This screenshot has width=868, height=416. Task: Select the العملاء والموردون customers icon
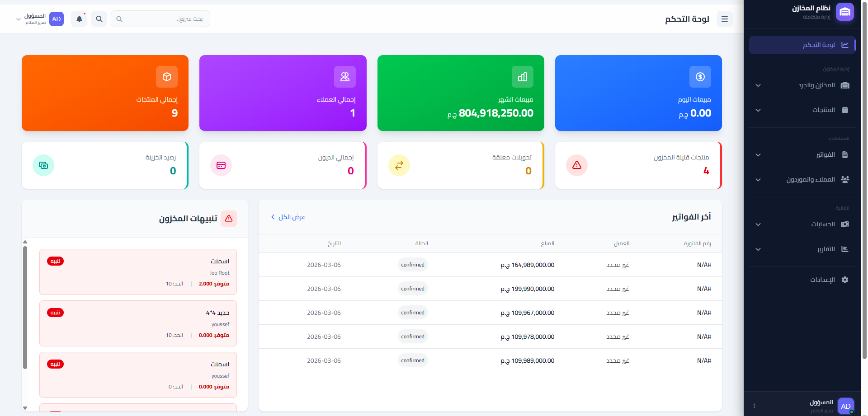(x=845, y=179)
